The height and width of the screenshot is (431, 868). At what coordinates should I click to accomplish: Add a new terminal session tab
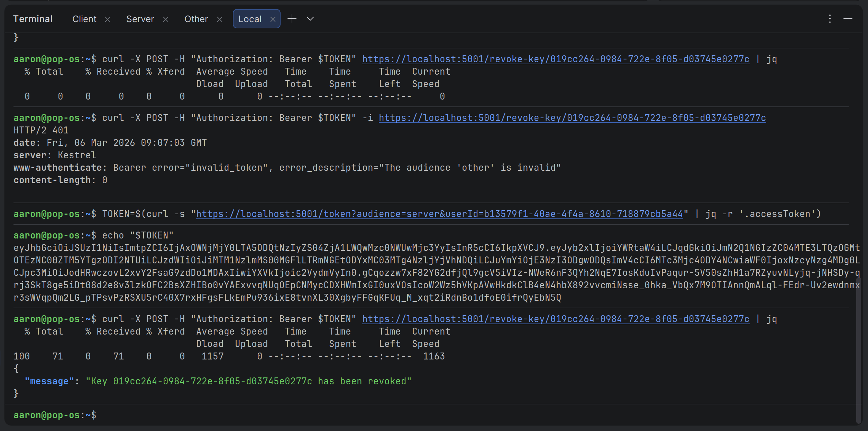[292, 19]
